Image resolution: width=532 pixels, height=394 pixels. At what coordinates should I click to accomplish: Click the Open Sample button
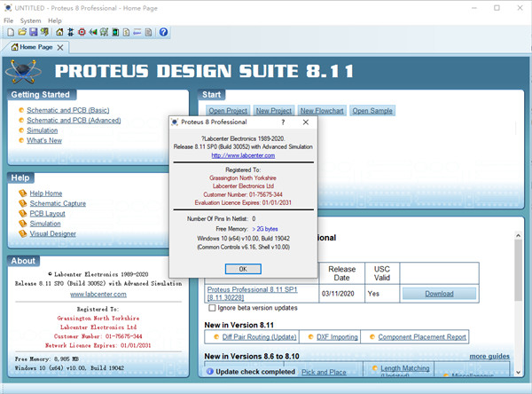click(x=372, y=111)
